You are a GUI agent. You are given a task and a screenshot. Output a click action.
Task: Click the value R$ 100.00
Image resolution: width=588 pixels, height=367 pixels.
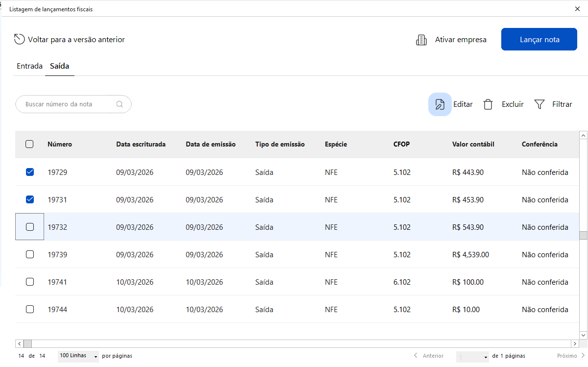(468, 282)
